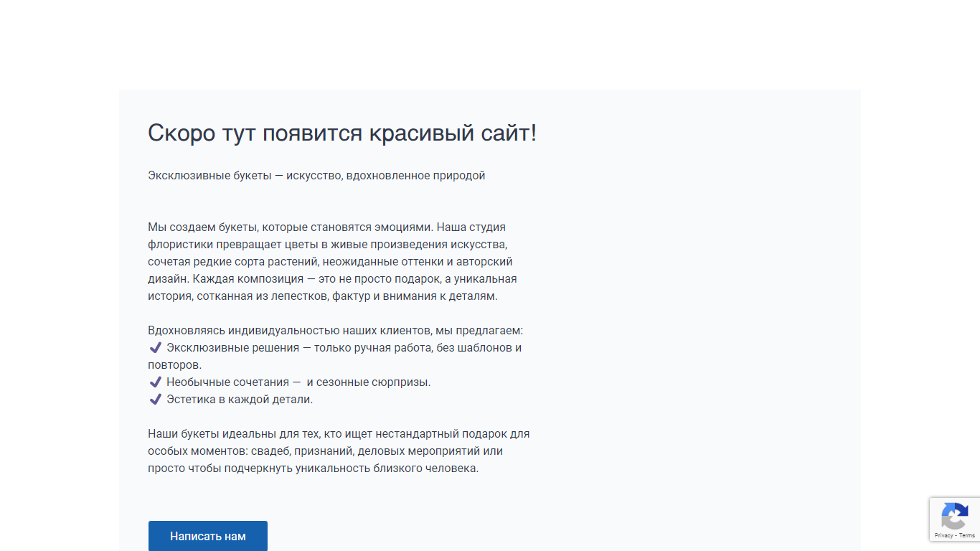
Task: Click the 'Написать нам' button
Action: click(x=208, y=536)
